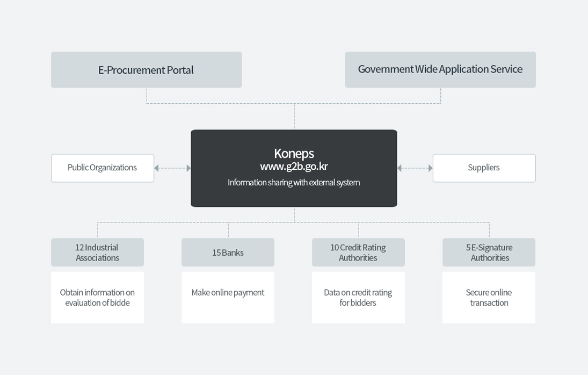Click the Public Organizations box
Image resolution: width=588 pixels, height=375 pixels.
[103, 168]
